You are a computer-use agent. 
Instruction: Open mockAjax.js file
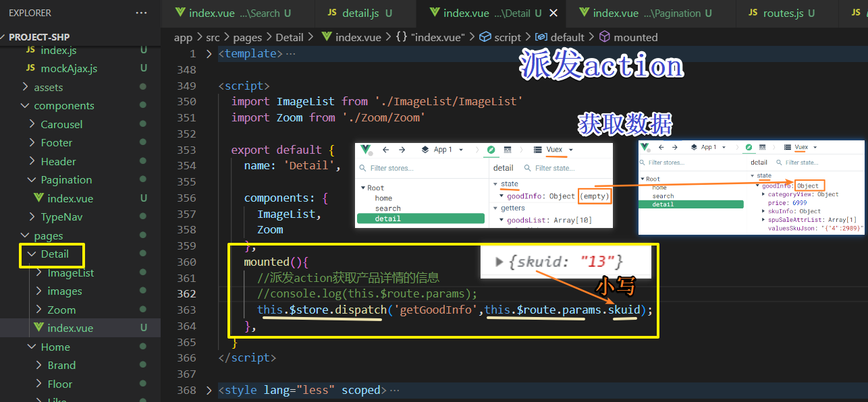tap(69, 68)
